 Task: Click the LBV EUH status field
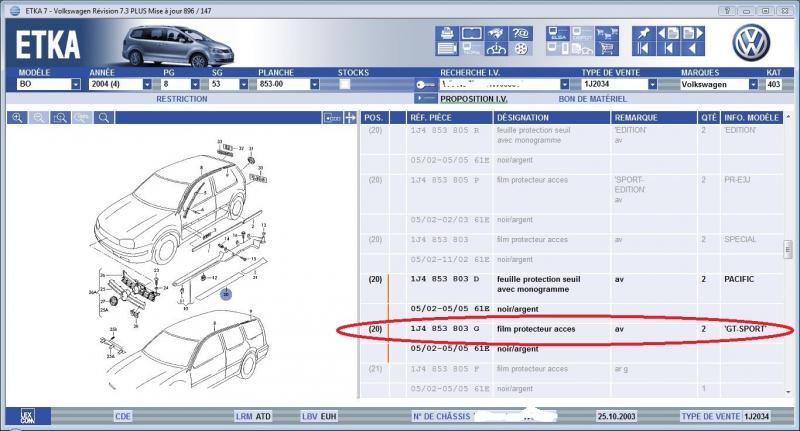319,416
